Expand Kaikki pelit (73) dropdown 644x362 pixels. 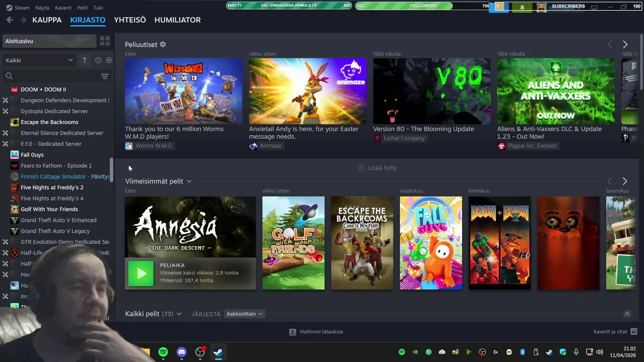point(179,314)
